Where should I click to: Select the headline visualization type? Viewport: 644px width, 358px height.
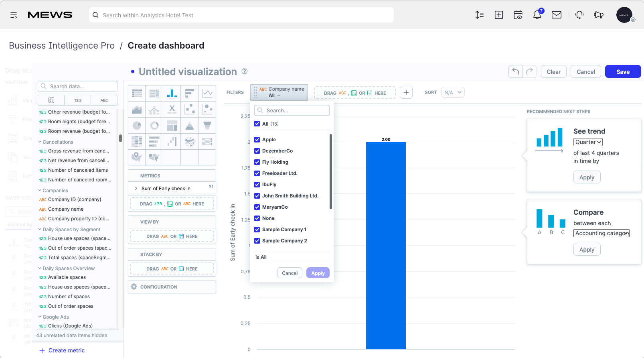pos(172,109)
